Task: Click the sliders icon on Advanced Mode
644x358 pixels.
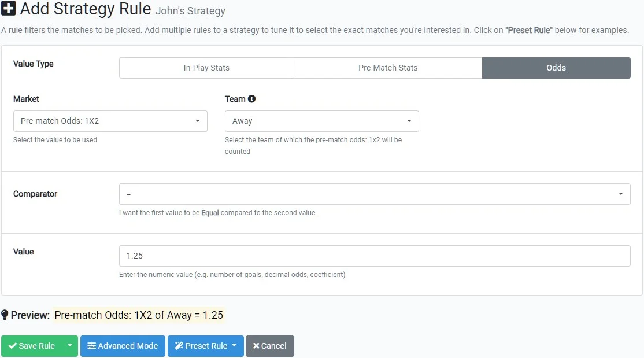Action: coord(92,346)
